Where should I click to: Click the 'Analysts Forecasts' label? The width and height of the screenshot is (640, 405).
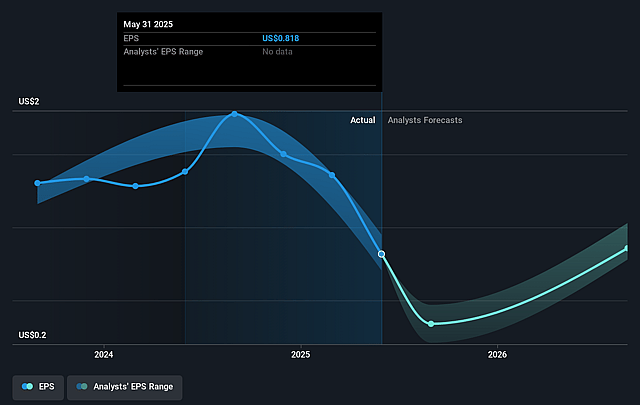[425, 120]
